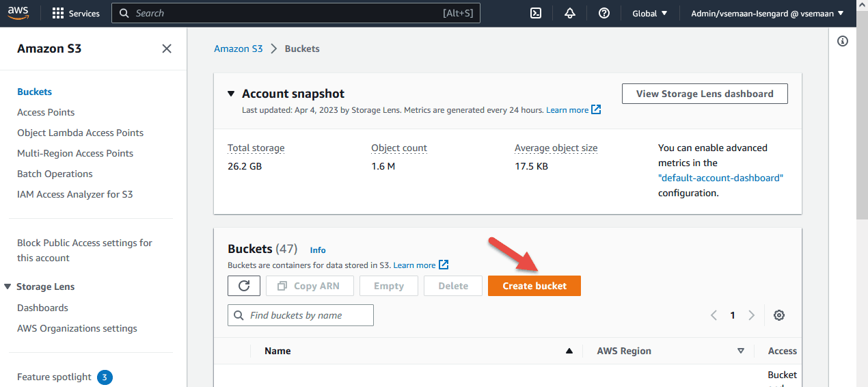Open the Global region dropdown
The height and width of the screenshot is (387, 868).
[x=650, y=13]
